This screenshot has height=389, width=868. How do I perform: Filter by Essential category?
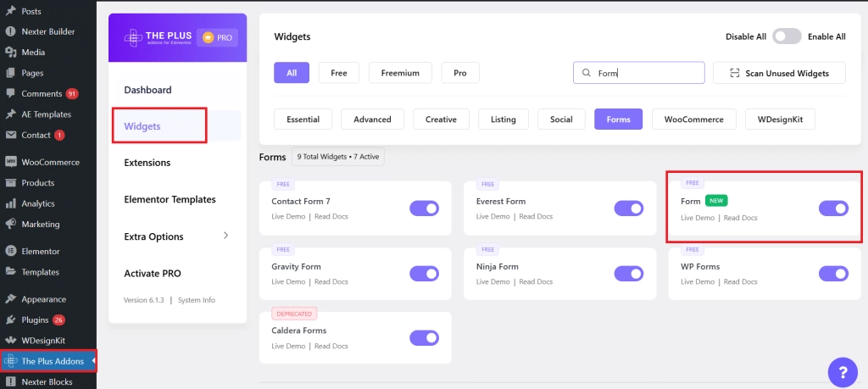tap(303, 119)
